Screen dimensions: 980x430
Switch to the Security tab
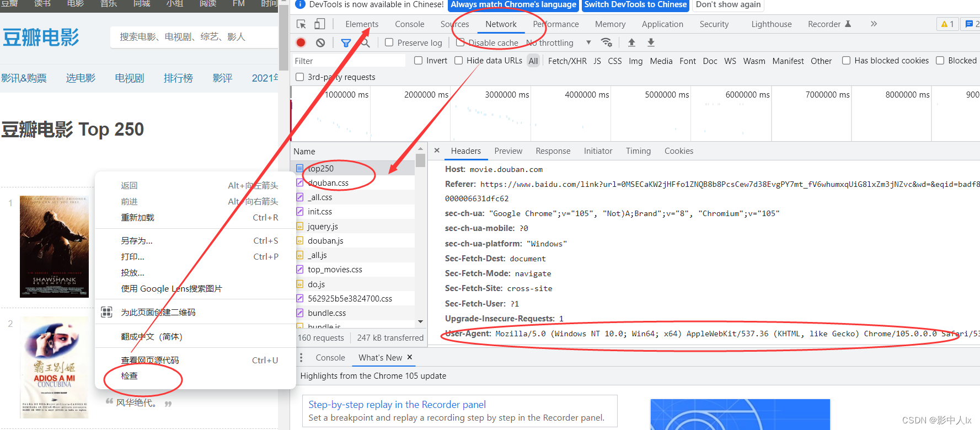tap(714, 24)
